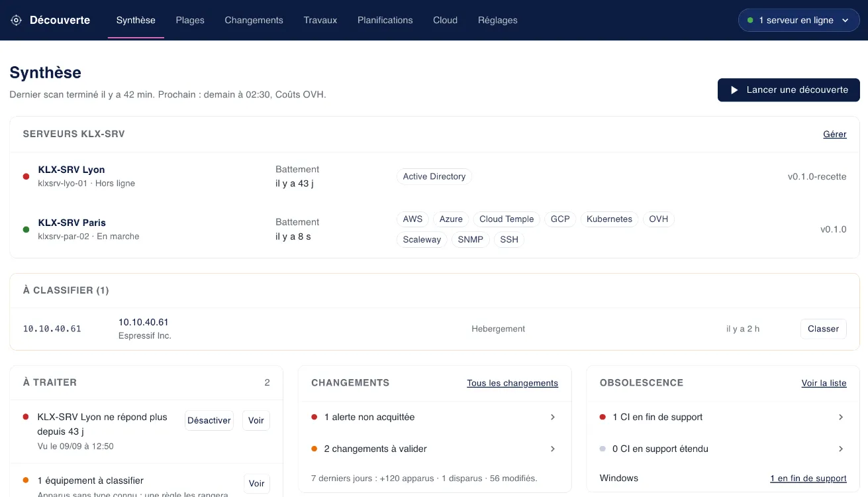Viewport: 868px width, 497px height.
Task: Click Désactiver for KLX-SRV Lyon alert
Action: 209,420
